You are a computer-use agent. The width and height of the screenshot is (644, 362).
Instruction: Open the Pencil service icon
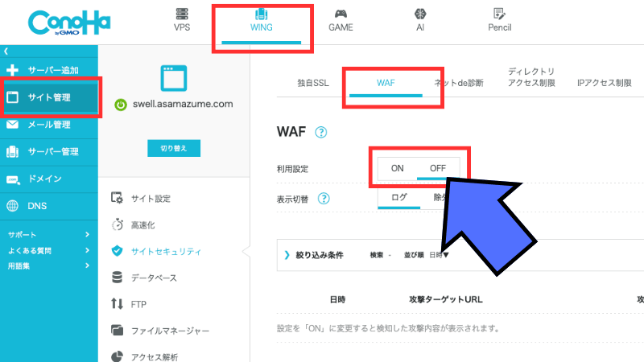[499, 14]
